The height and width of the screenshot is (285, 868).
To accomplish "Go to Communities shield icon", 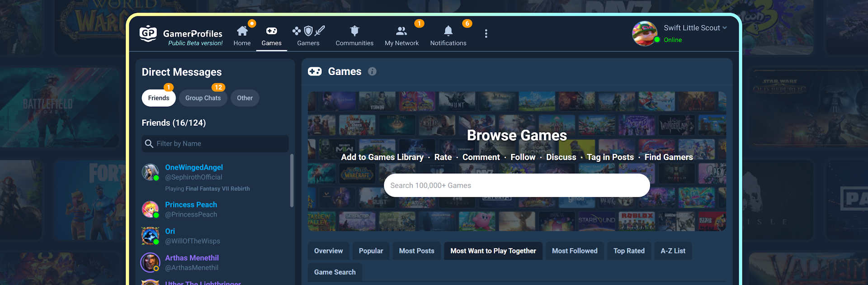I will 354,31.
